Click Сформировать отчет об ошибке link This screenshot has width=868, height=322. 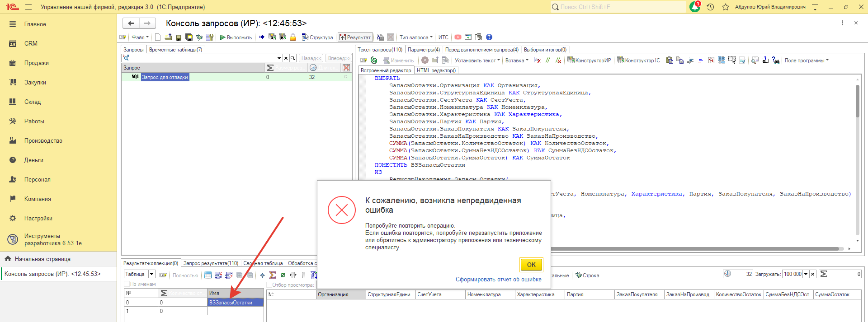[x=498, y=280]
